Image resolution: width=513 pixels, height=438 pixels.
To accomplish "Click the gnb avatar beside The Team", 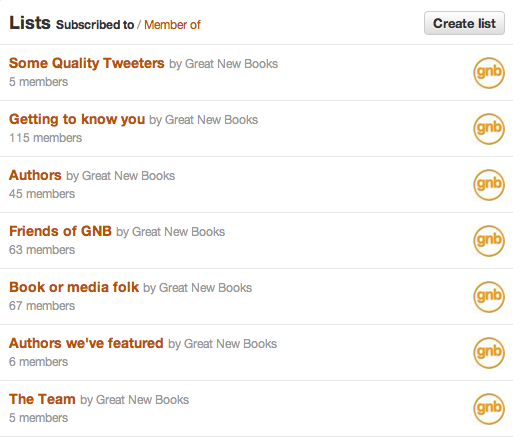I will pos(489,409).
